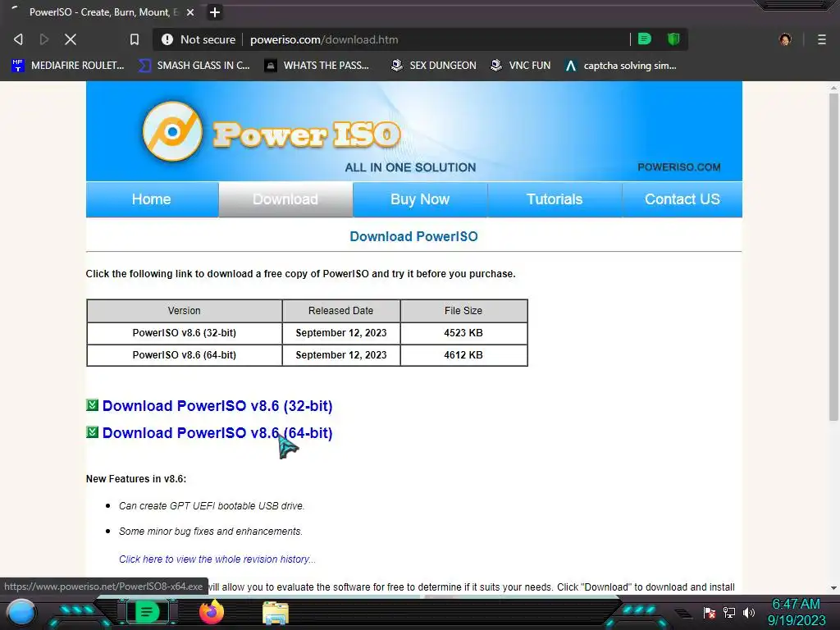This screenshot has width=840, height=630.
Task: Click the Released Date column header
Action: [x=340, y=311]
